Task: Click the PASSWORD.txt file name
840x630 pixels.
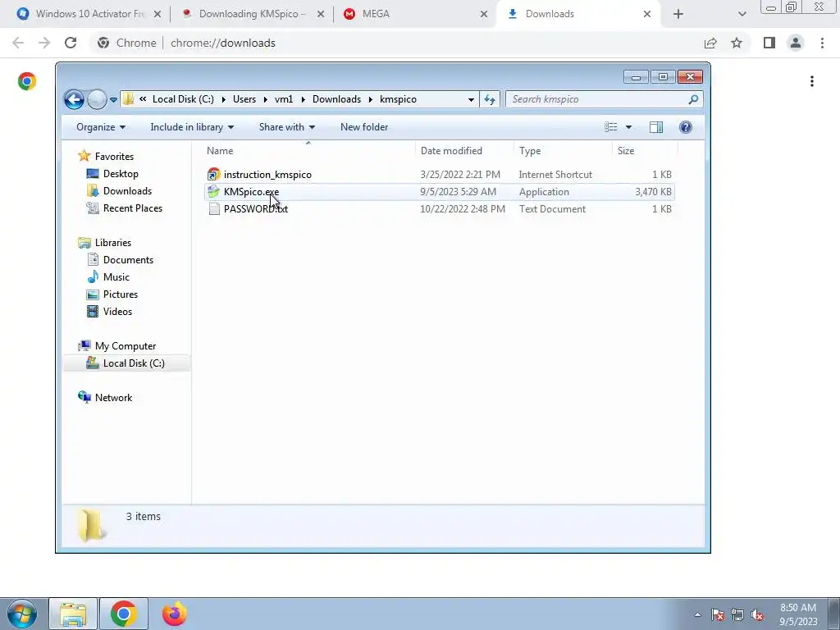Action: (x=256, y=209)
